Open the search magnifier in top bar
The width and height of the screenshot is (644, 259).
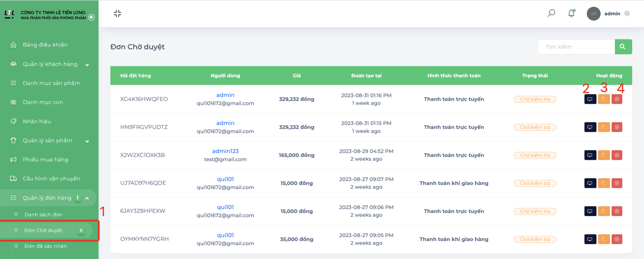pos(551,13)
